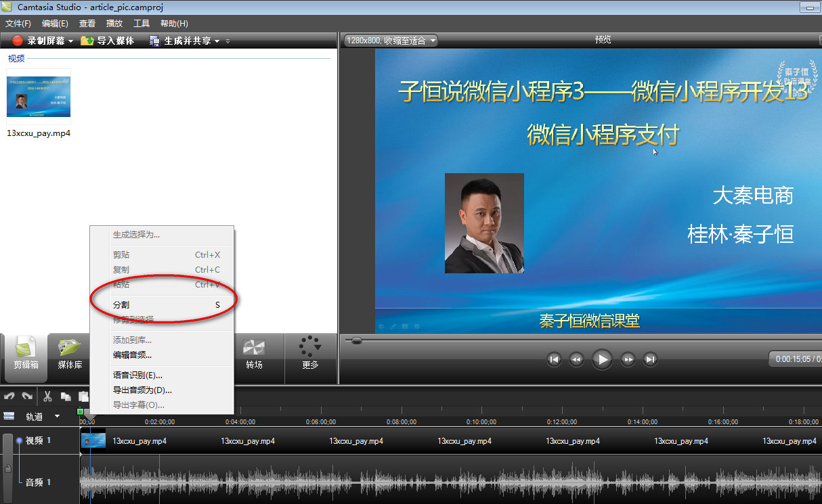Click the clip thumbnail at timeline start
Image resolution: width=822 pixels, height=504 pixels.
[93, 440]
